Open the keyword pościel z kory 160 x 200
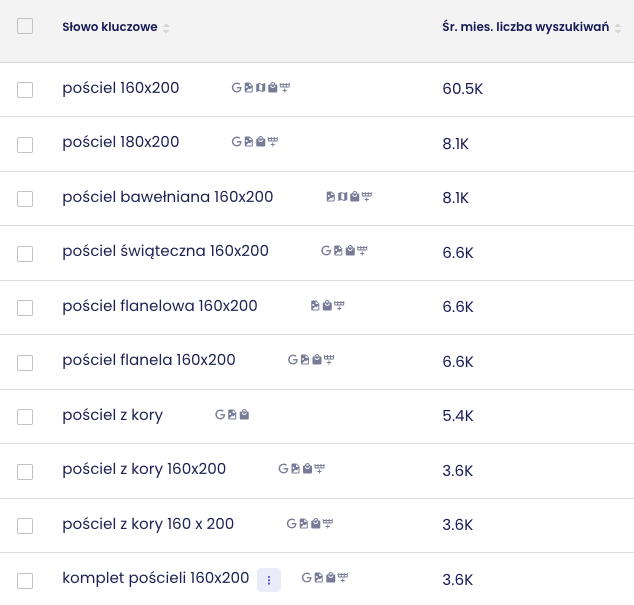The width and height of the screenshot is (634, 605). (x=148, y=524)
